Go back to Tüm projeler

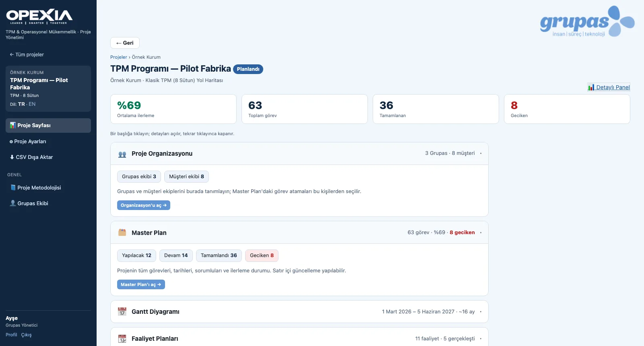point(27,55)
